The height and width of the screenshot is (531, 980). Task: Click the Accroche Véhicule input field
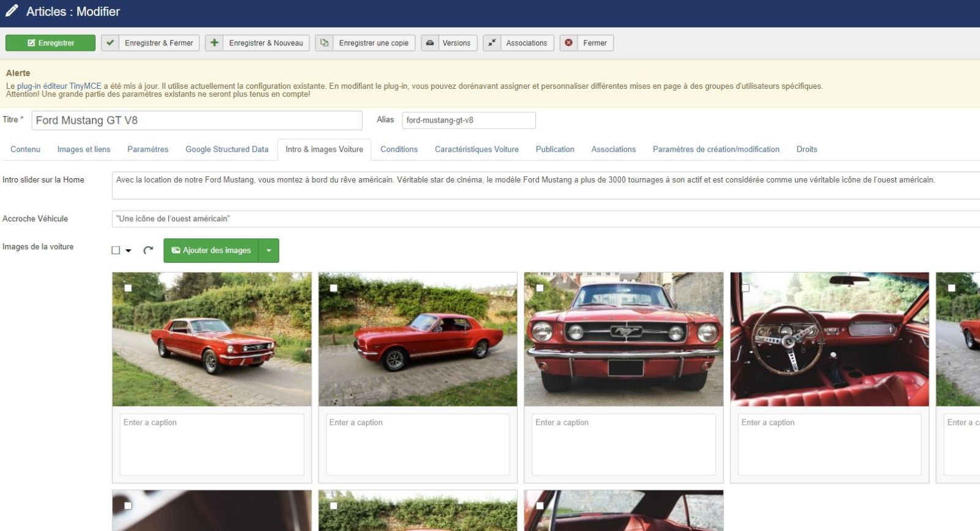pos(546,219)
